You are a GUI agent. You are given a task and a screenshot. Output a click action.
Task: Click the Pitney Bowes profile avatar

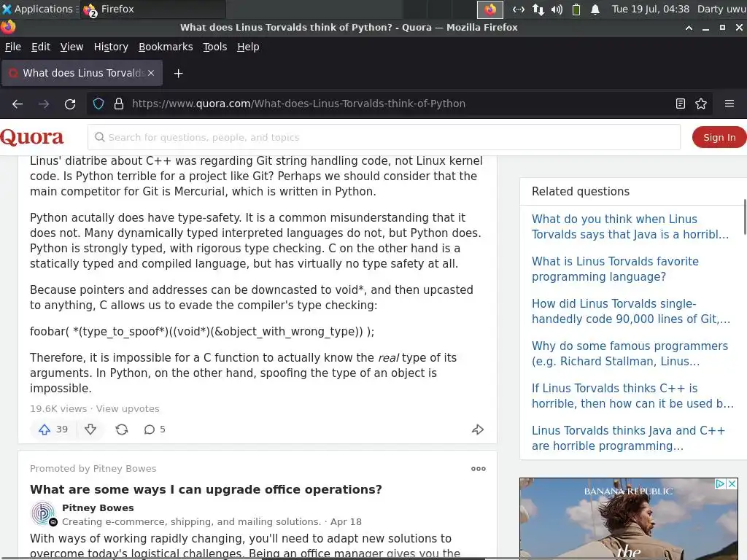(x=43, y=513)
